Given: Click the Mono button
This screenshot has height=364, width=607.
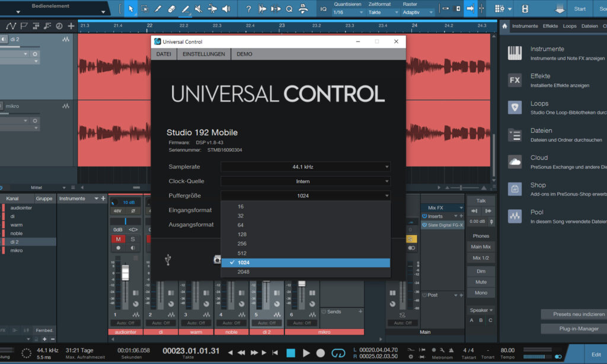Looking at the screenshot, I should 481,293.
